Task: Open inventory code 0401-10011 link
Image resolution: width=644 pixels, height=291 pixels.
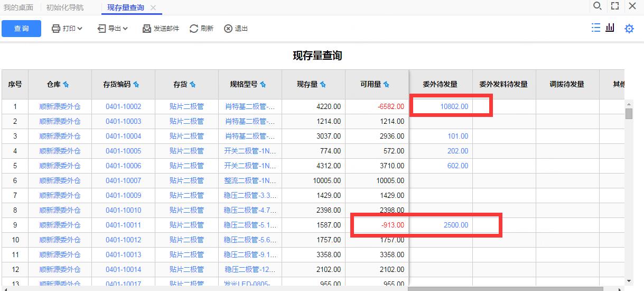Action: (124, 225)
